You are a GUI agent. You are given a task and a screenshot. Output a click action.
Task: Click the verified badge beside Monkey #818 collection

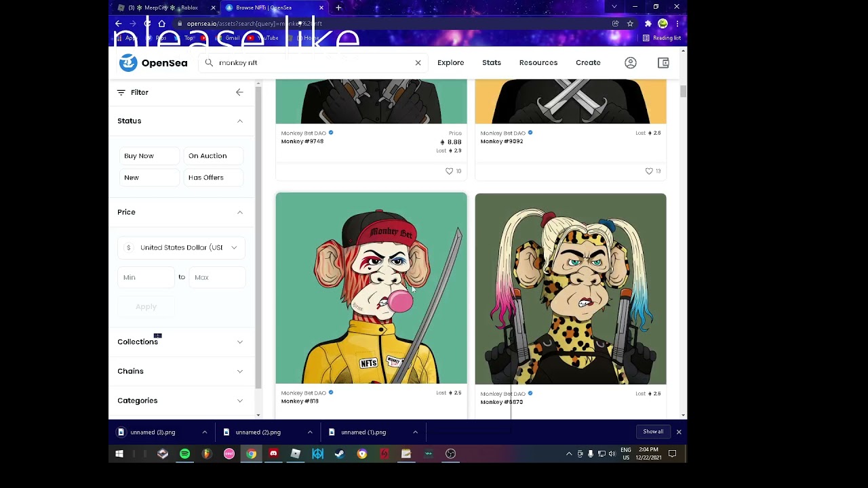[x=331, y=392]
